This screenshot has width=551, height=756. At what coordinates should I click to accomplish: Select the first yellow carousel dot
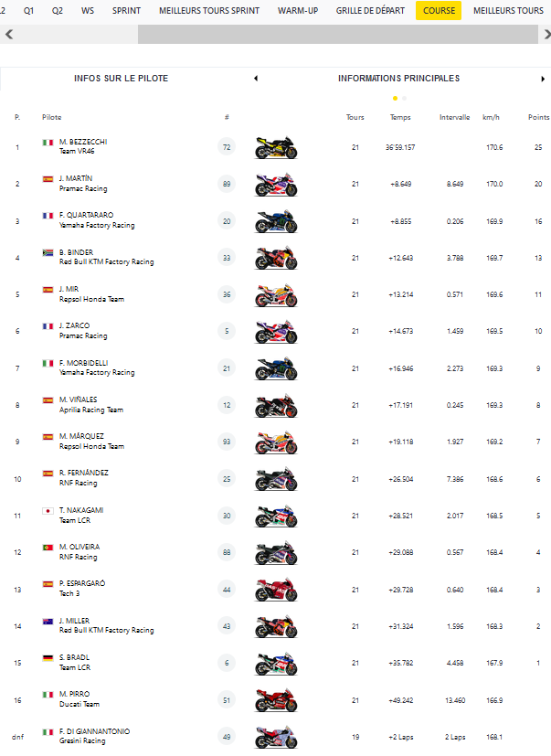click(x=395, y=98)
